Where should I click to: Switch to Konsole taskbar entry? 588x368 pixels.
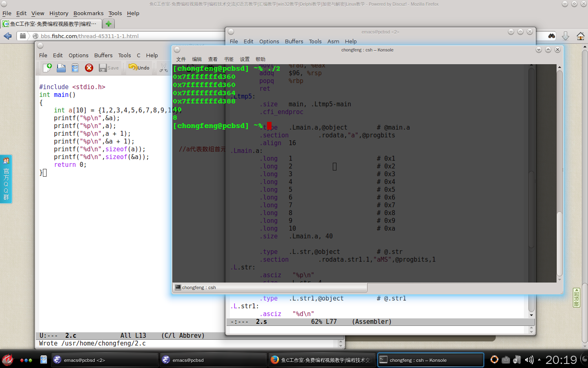[x=431, y=360]
